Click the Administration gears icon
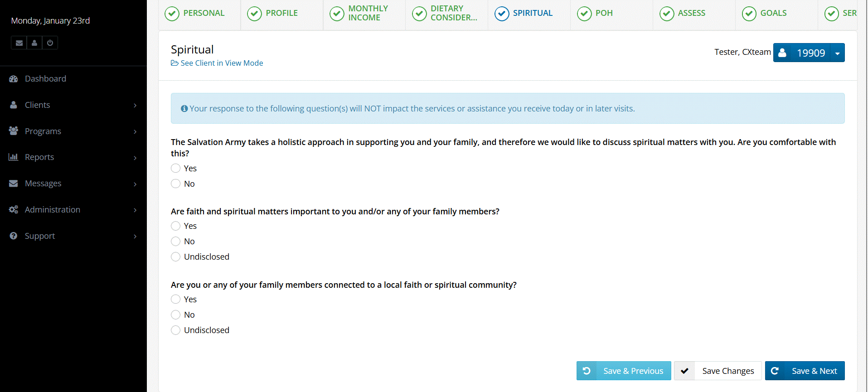This screenshot has height=392, width=868. 14,210
